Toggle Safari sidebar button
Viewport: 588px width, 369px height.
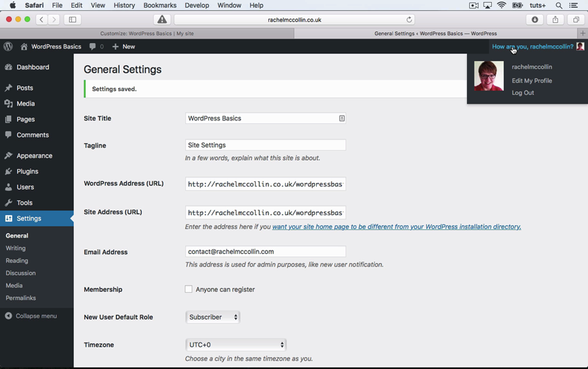(73, 19)
